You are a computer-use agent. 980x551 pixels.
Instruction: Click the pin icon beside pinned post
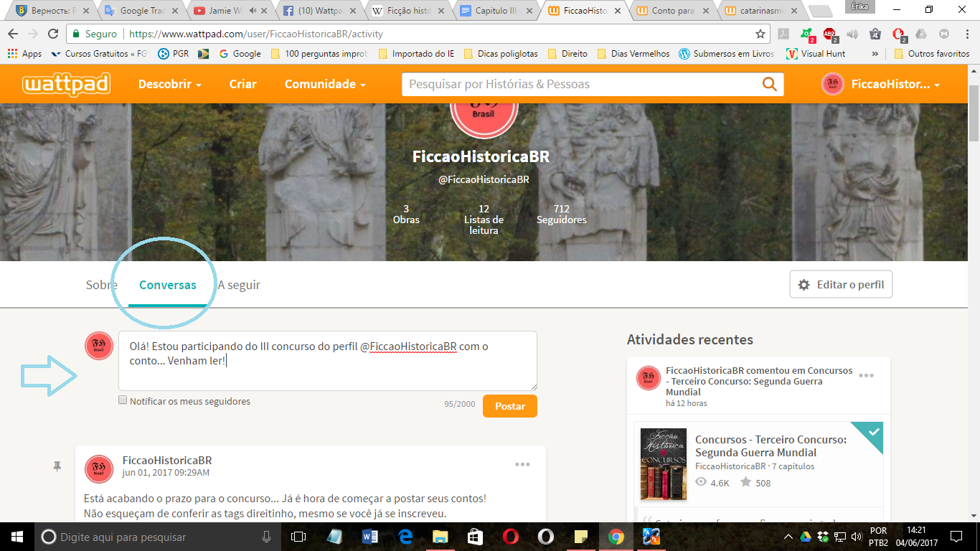[57, 466]
